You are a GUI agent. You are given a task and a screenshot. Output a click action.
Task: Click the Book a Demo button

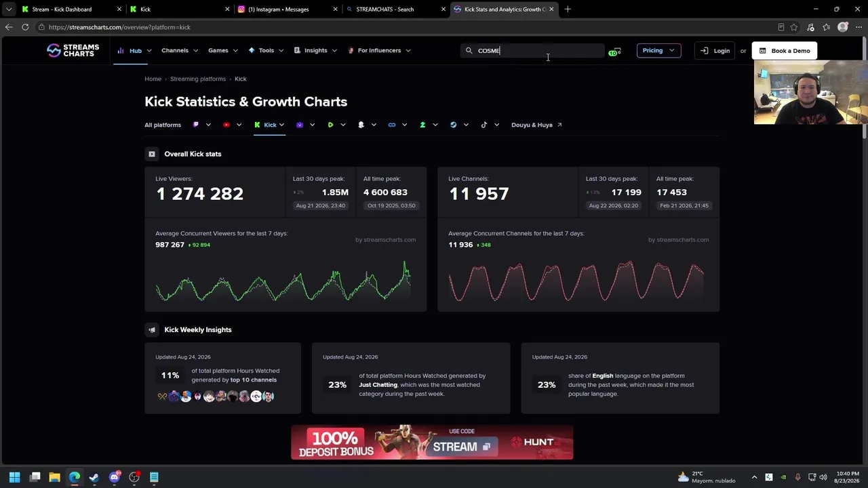point(785,51)
